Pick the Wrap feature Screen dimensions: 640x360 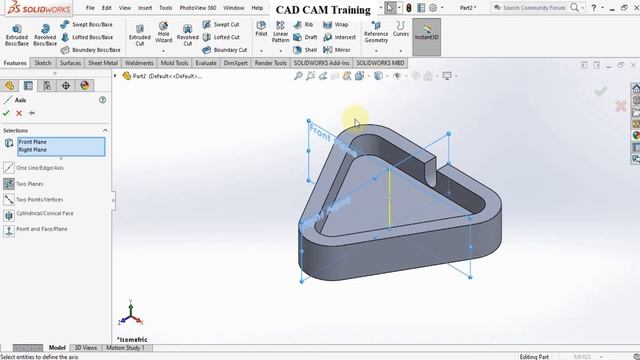(336, 24)
